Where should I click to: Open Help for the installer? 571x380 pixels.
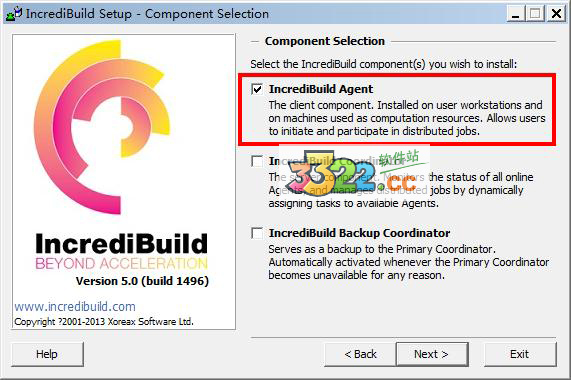pyautogui.click(x=47, y=354)
